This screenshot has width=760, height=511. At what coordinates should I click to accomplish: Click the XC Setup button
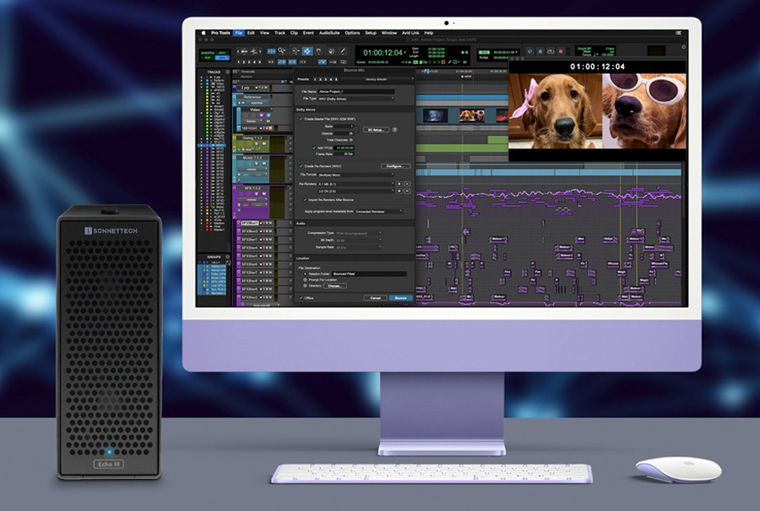tap(376, 130)
